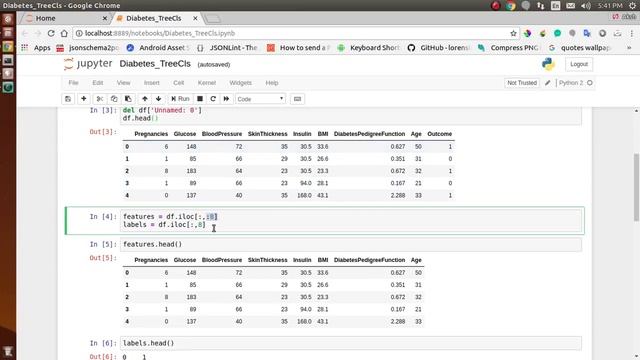Click the Python logo icon
This screenshot has height=360, width=640.
(548, 64)
